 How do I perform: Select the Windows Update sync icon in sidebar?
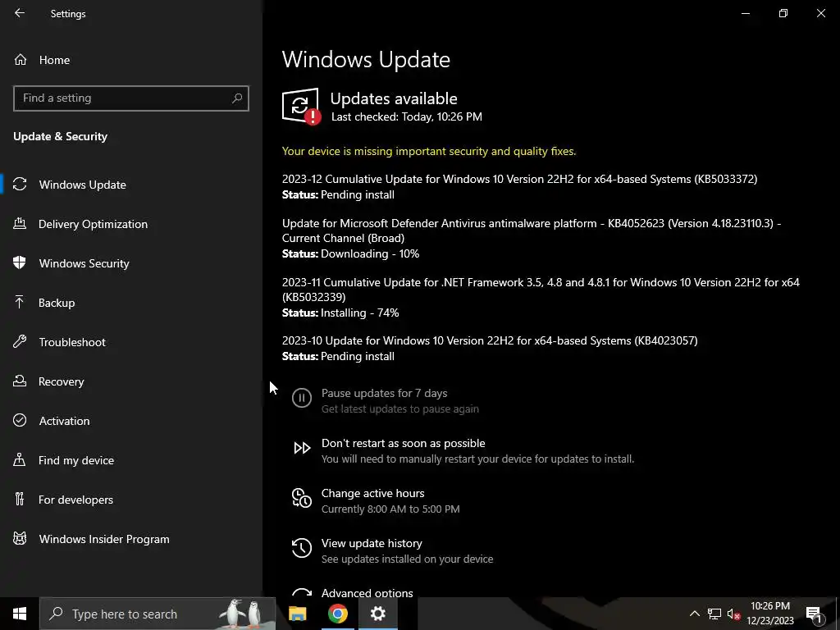(20, 185)
